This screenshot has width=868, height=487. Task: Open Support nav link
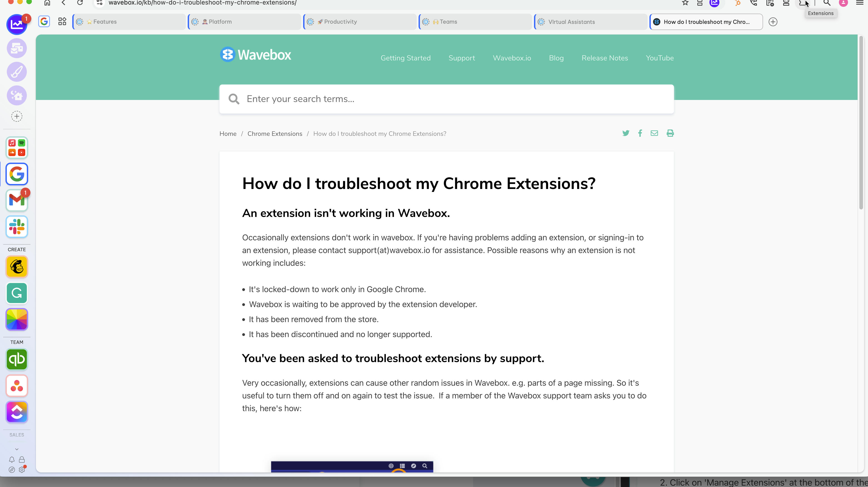point(462,58)
